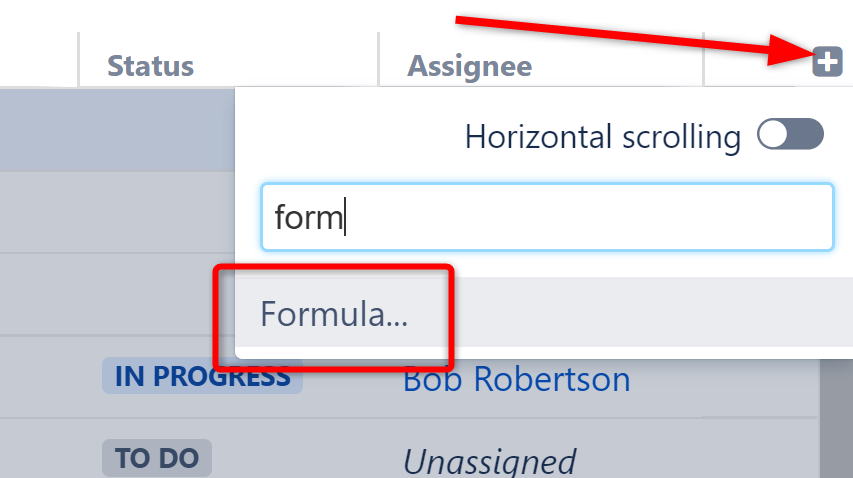
Task: Select the highlighted top row below the headers
Action: point(115,130)
